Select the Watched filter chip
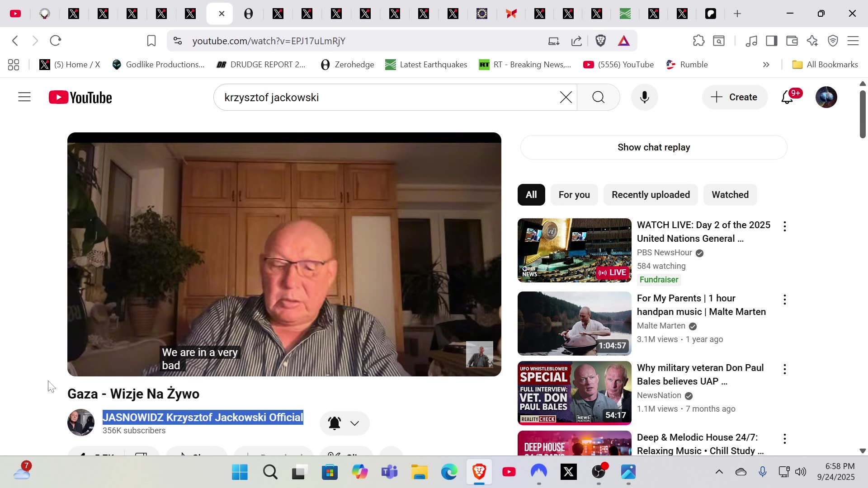This screenshot has width=868, height=488. coord(730,195)
